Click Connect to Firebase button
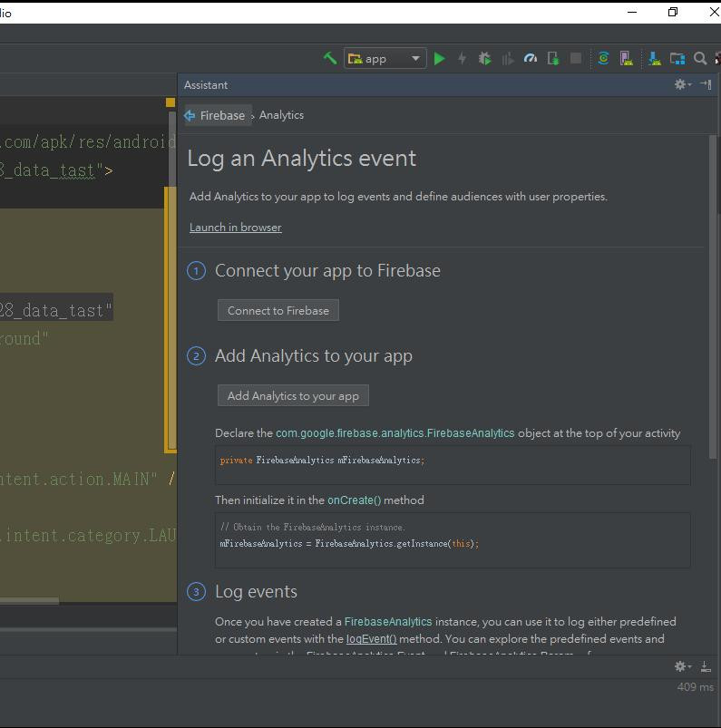The width and height of the screenshot is (721, 728). click(x=278, y=311)
